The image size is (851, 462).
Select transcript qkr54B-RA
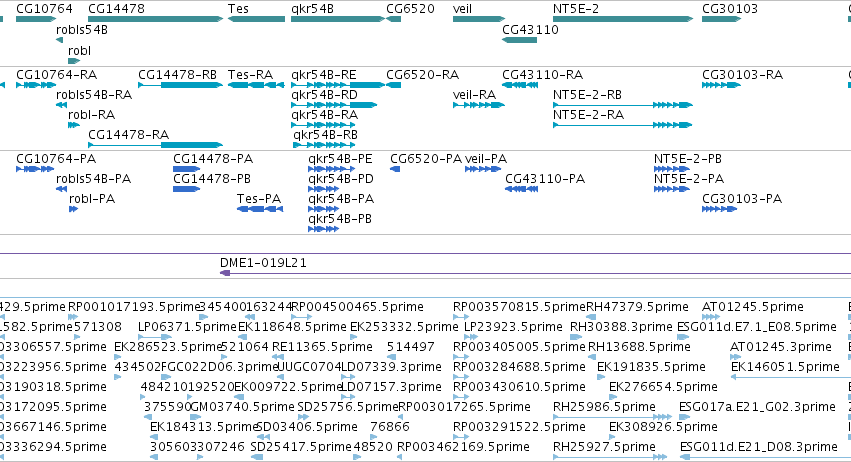click(324, 115)
